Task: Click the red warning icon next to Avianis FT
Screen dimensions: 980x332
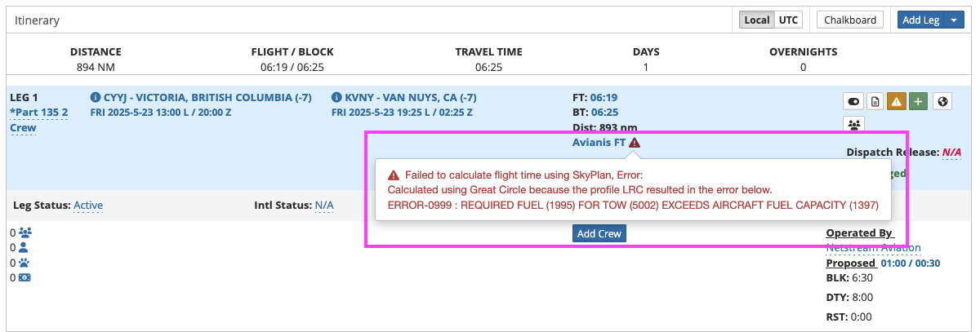Action: (635, 142)
